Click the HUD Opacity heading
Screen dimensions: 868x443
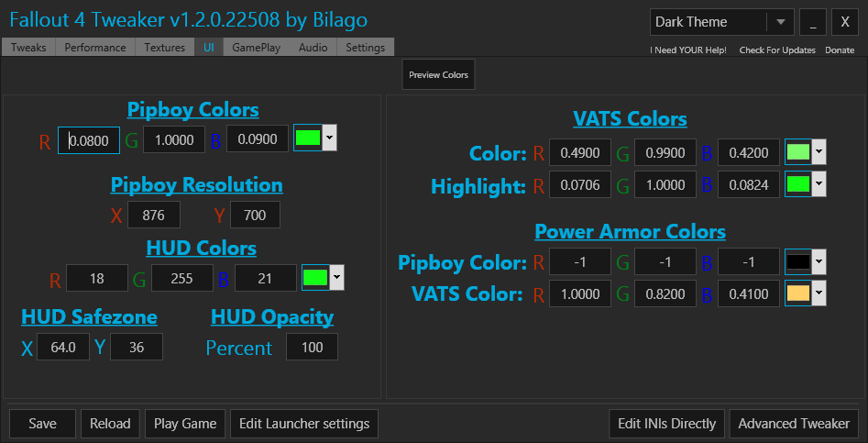pyautogui.click(x=272, y=316)
